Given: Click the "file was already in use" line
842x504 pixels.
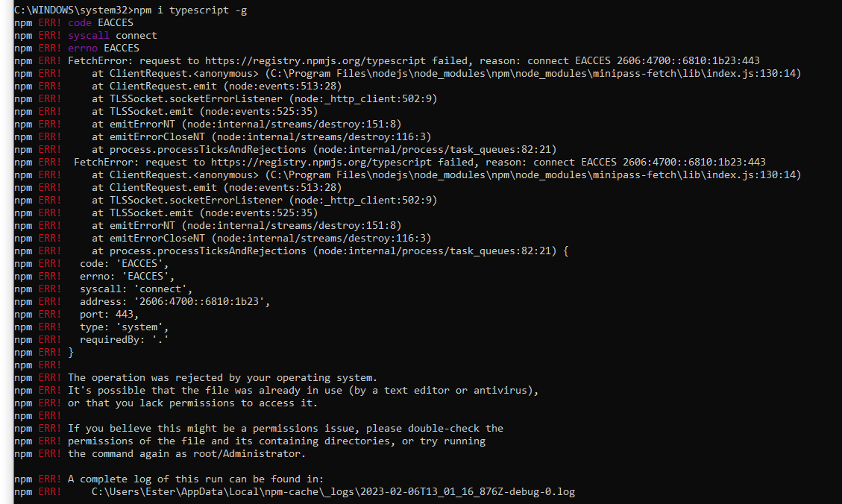Looking at the screenshot, I should pos(303,390).
